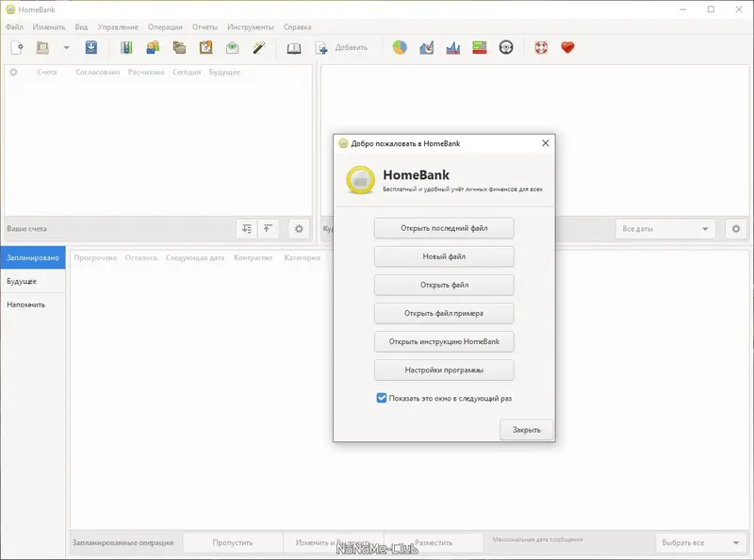This screenshot has width=754, height=560.
Task: Click the Пропустить button
Action: tap(233, 542)
